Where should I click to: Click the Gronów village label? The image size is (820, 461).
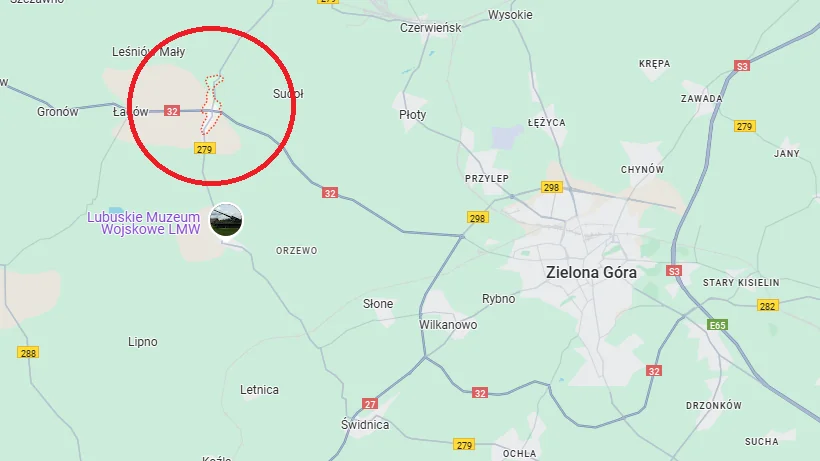pyautogui.click(x=58, y=111)
